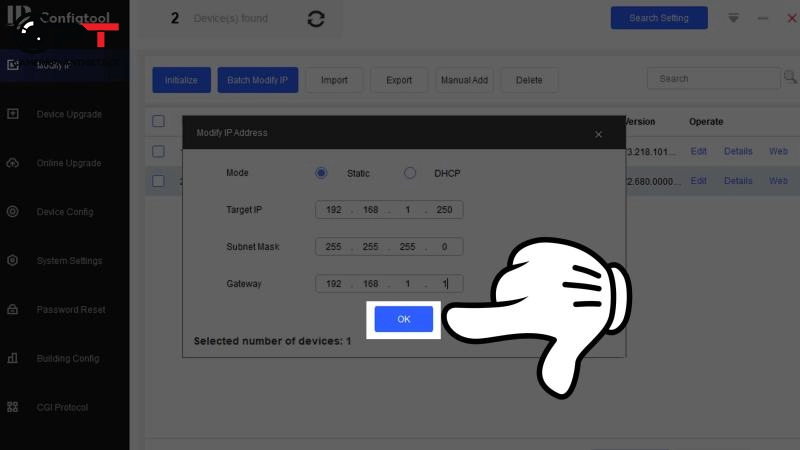Click the Password Reset lock icon
800x450 pixels.
[x=13, y=310]
